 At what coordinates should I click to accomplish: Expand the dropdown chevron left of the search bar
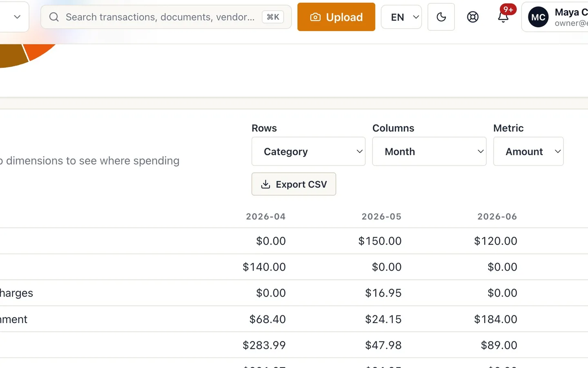click(x=17, y=17)
